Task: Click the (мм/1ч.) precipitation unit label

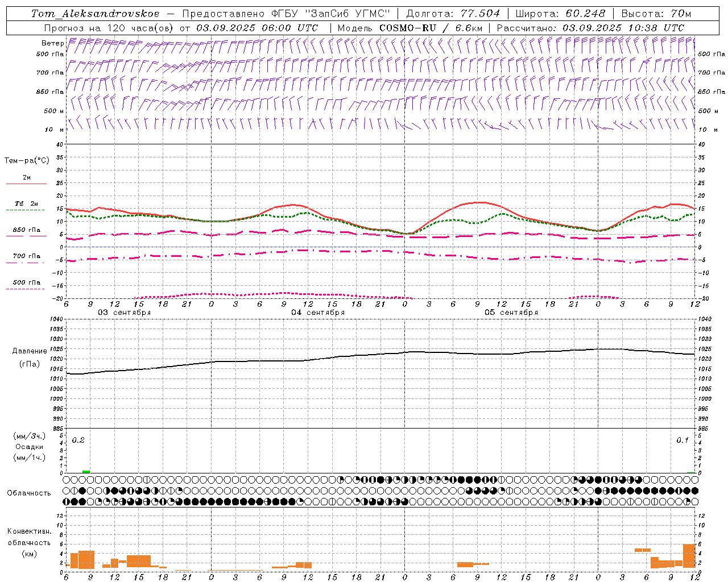Action: click(x=30, y=458)
